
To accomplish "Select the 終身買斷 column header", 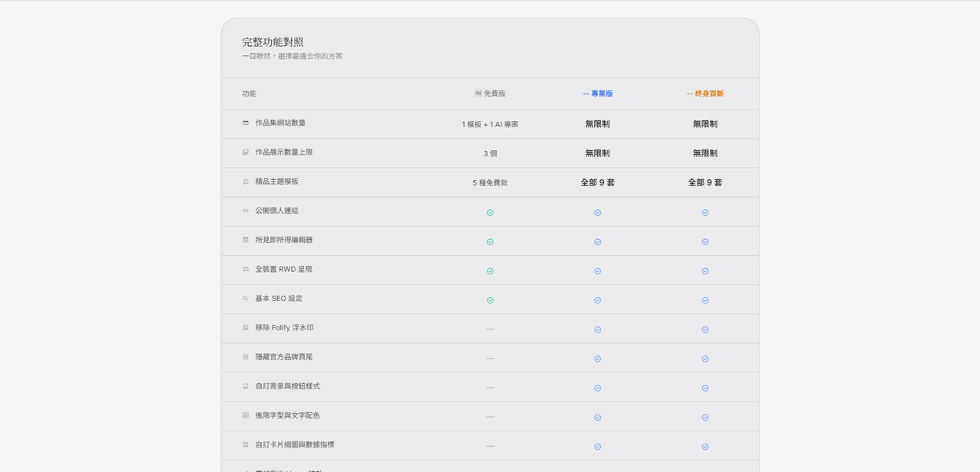I will (x=705, y=93).
